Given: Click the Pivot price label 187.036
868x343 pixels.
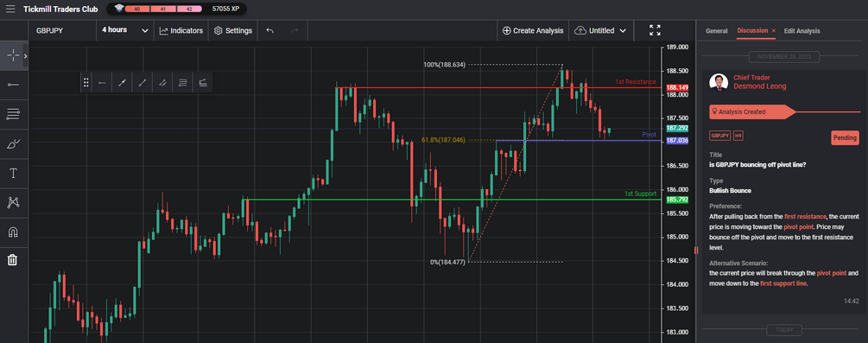Looking at the screenshot, I should pyautogui.click(x=678, y=141).
